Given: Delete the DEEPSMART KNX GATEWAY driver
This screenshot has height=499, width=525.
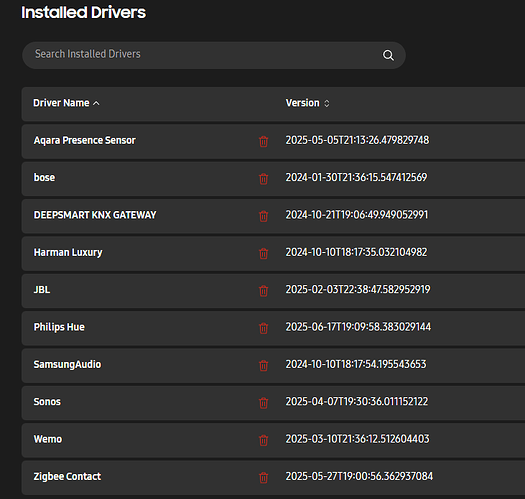Looking at the screenshot, I should coord(264,216).
